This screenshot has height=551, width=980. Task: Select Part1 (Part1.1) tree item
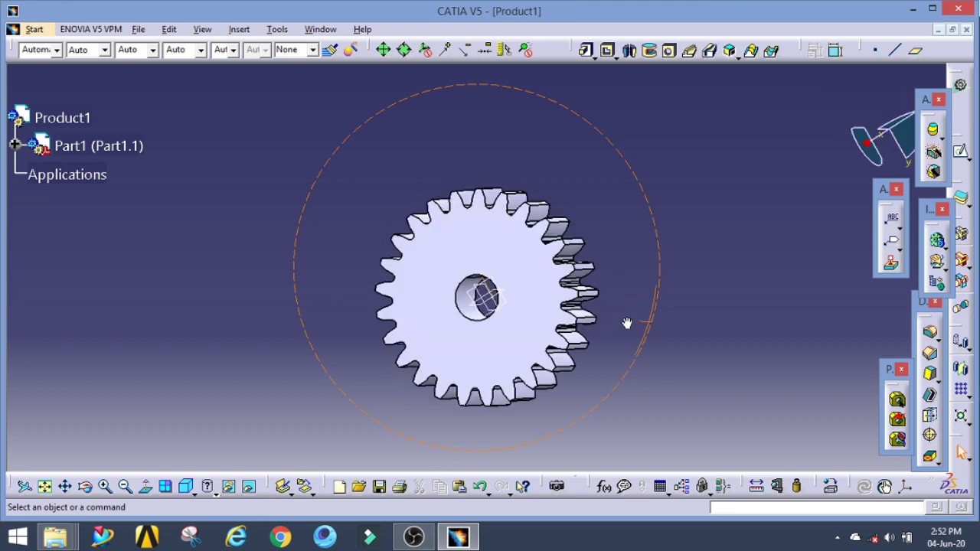pyautogui.click(x=99, y=145)
